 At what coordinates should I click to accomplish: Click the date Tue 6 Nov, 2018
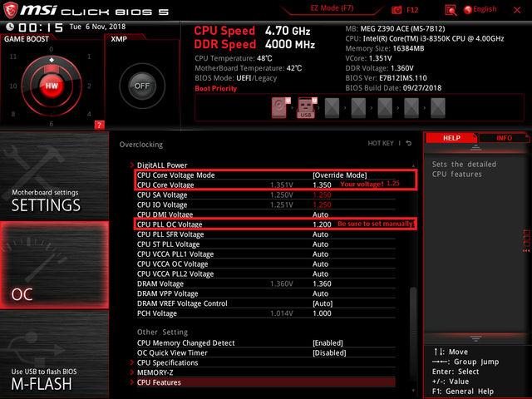(97, 27)
